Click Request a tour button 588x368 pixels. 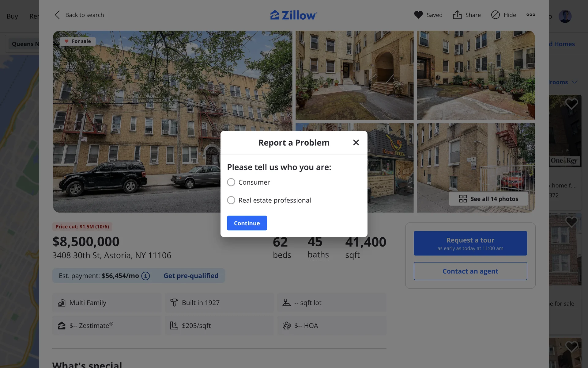(470, 243)
